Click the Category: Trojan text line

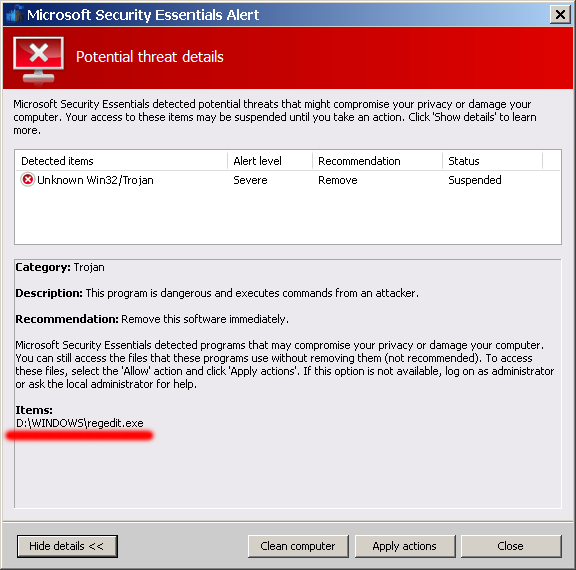coord(60,267)
